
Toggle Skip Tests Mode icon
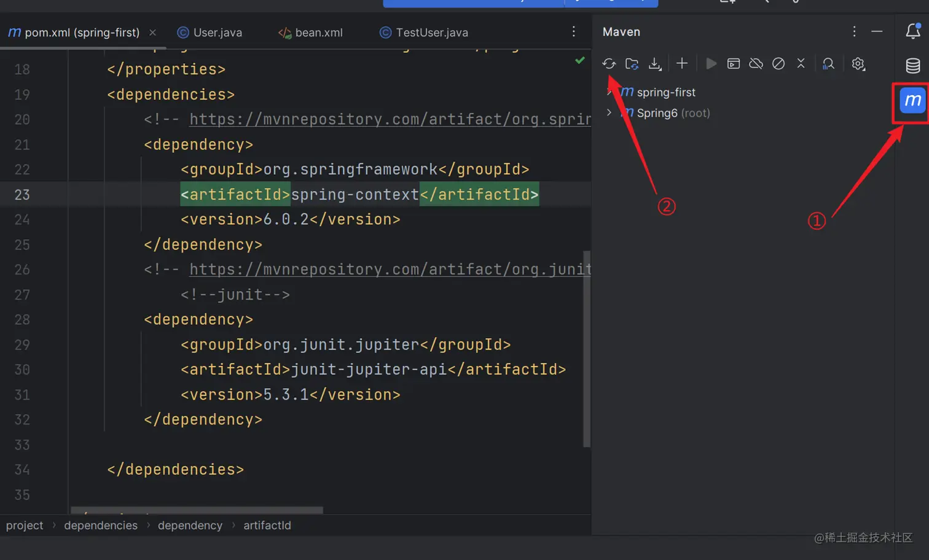(778, 63)
